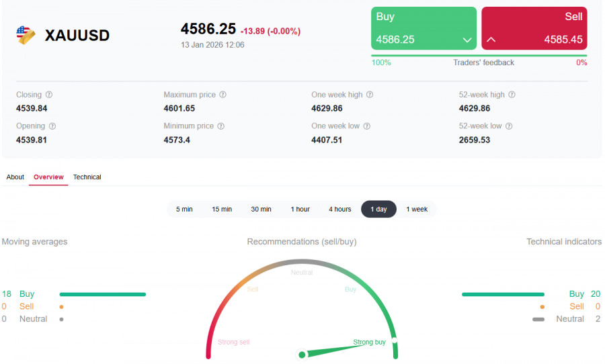The height and width of the screenshot is (364, 605).
Task: Click the Minimum price value 4573.4
Action: 177,140
